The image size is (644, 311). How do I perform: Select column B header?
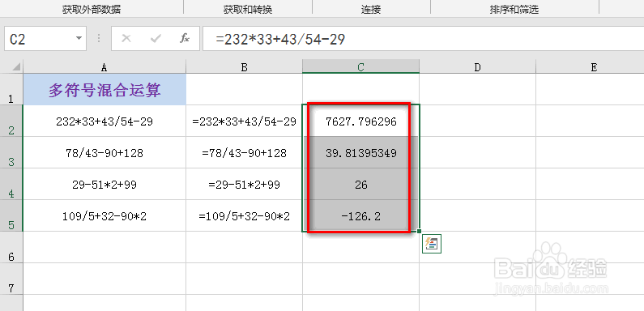coord(245,67)
